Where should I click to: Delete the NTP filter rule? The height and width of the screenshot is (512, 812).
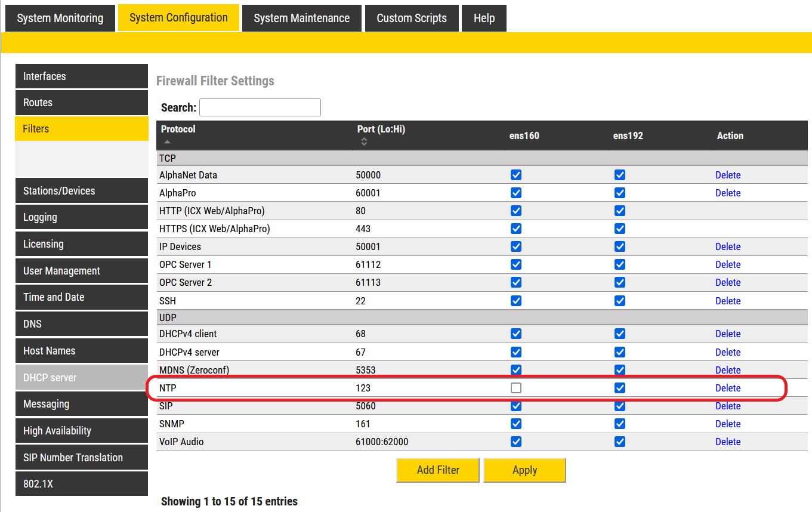coord(727,388)
